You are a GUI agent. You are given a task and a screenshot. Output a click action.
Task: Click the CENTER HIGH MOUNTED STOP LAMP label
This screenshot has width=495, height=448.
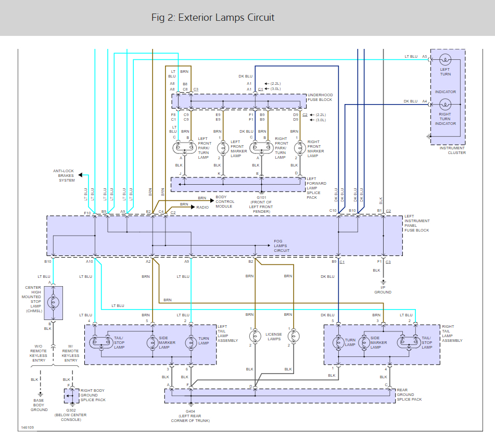tap(32, 299)
